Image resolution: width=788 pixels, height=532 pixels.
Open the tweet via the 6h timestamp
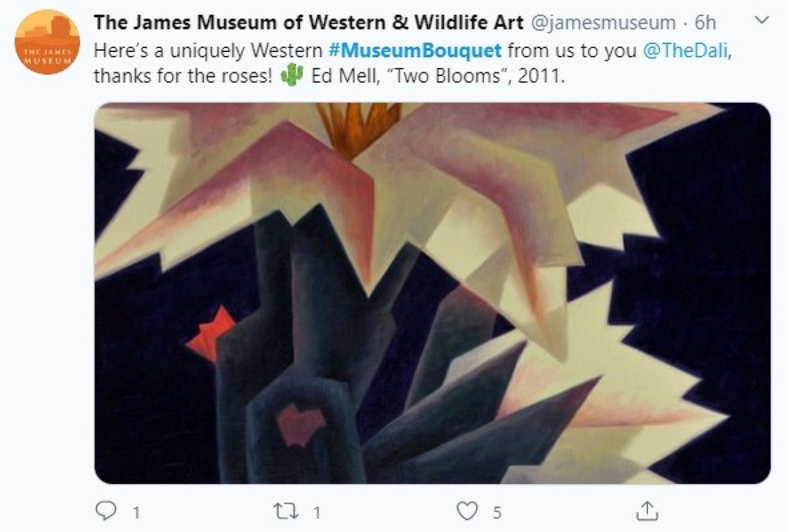[x=705, y=23]
